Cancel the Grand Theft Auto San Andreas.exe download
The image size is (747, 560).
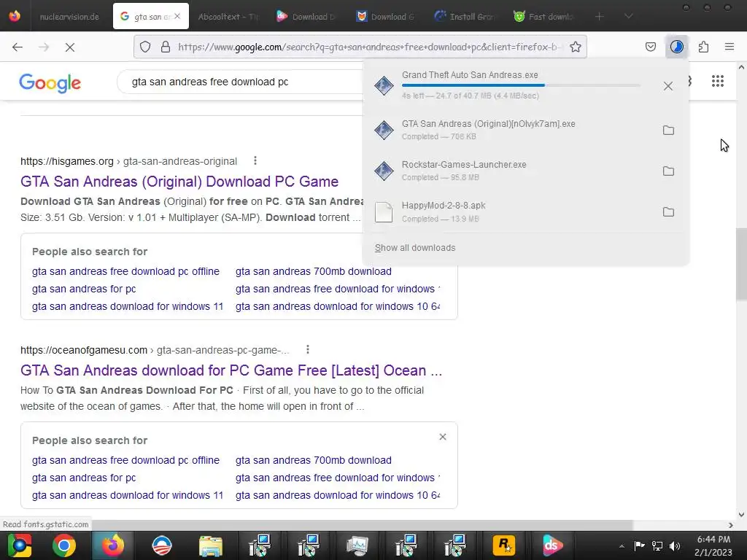(668, 86)
